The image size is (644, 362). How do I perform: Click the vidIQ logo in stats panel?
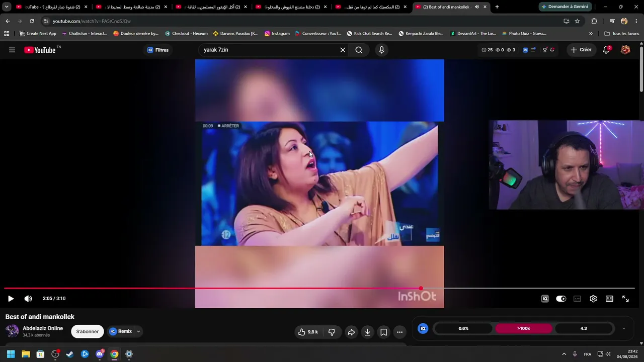[423, 328]
